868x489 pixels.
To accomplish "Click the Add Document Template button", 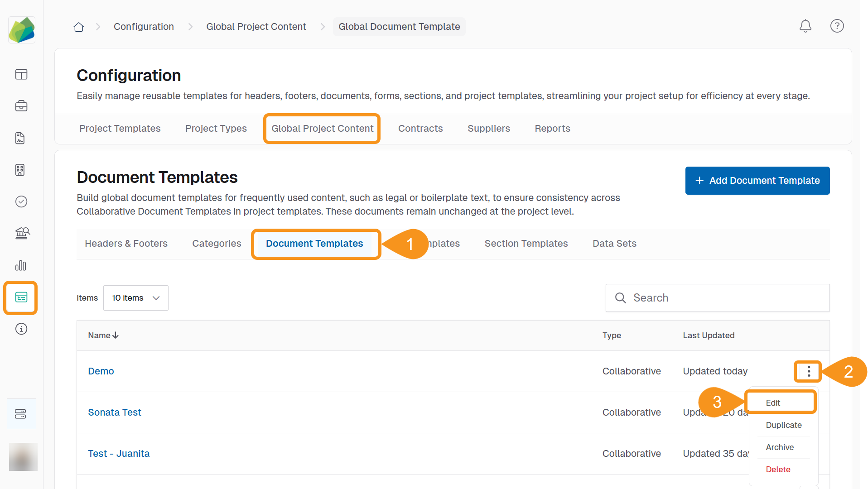I will tap(757, 181).
